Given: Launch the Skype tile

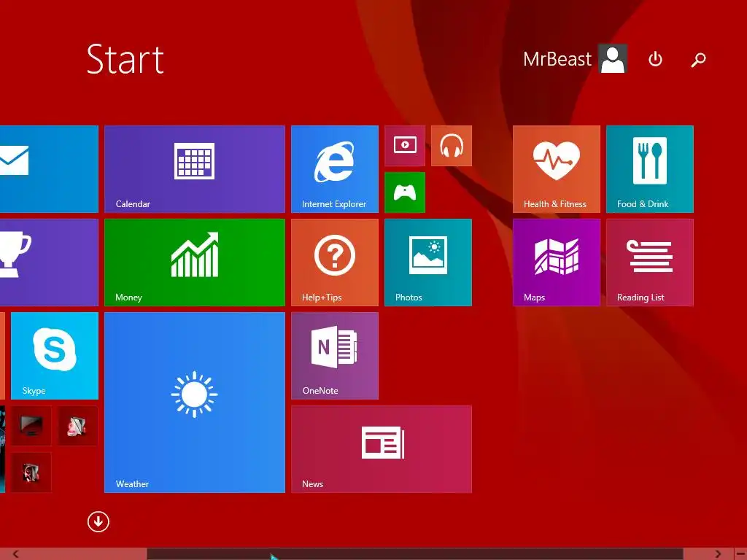Looking at the screenshot, I should pyautogui.click(x=54, y=356).
